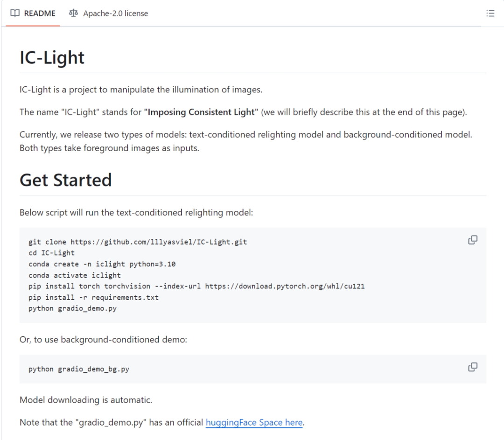Image resolution: width=504 pixels, height=440 pixels.
Task: Copy the git clone installation script
Action: click(x=473, y=240)
